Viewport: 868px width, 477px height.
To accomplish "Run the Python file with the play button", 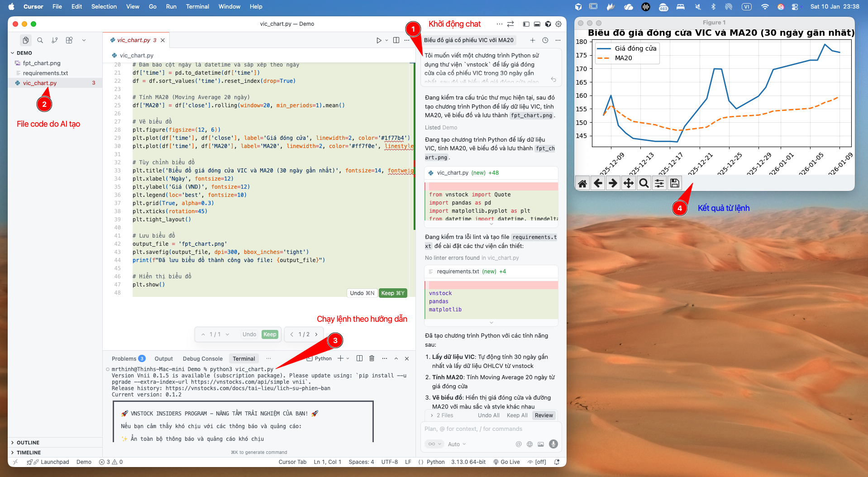I will click(x=379, y=40).
